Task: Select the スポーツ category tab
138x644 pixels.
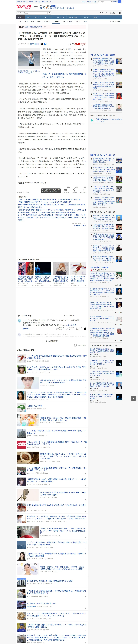Action: 56,22
